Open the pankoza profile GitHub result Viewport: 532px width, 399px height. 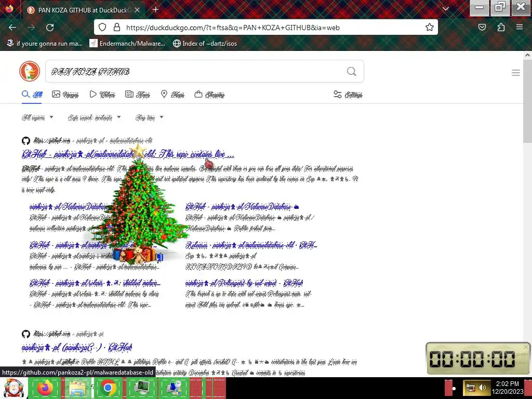pyautogui.click(x=77, y=348)
